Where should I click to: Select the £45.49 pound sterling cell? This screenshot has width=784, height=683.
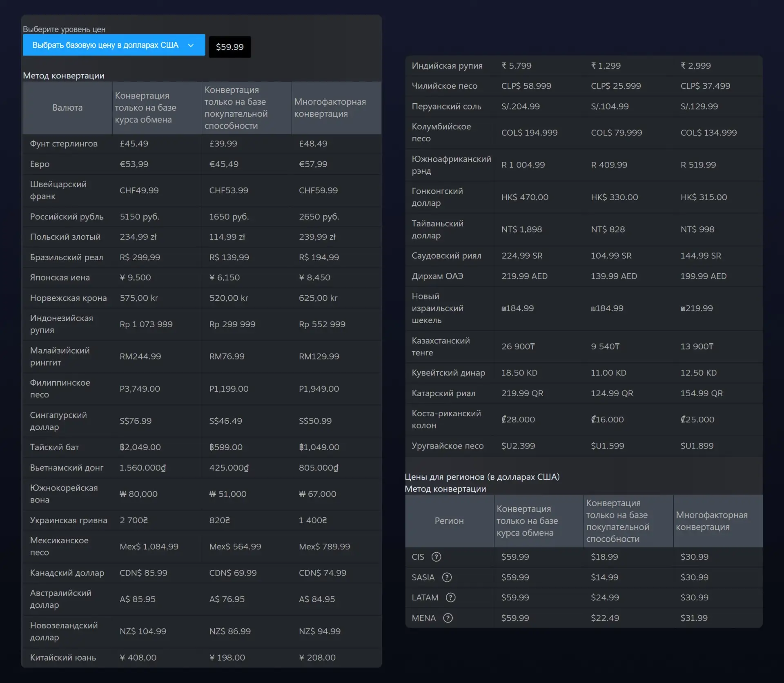134,144
